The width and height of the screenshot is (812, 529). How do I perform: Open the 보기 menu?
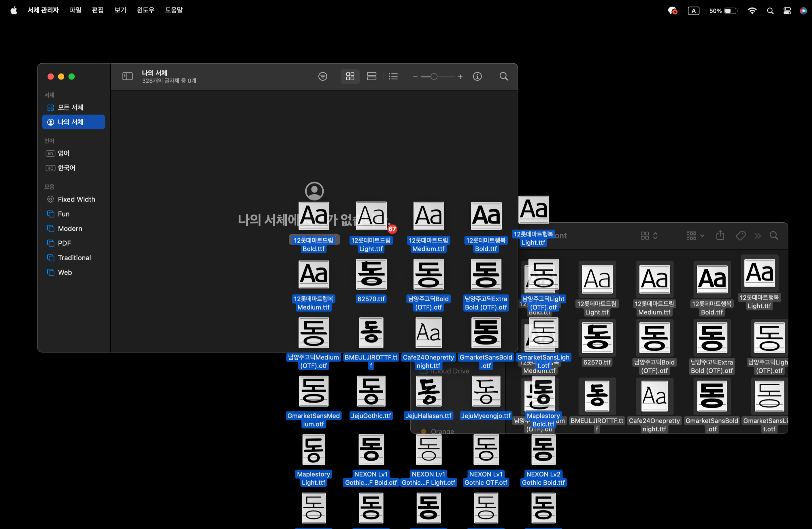click(120, 10)
